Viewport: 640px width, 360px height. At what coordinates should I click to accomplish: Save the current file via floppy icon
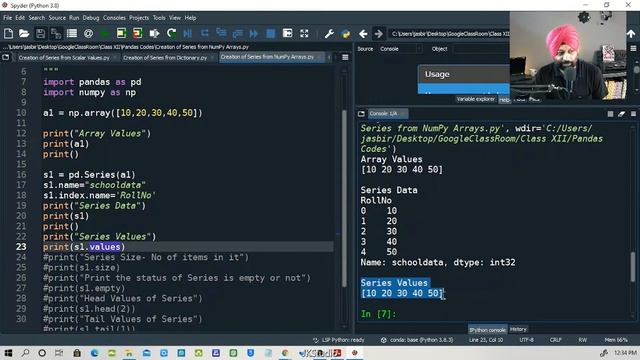pyautogui.click(x=40, y=33)
